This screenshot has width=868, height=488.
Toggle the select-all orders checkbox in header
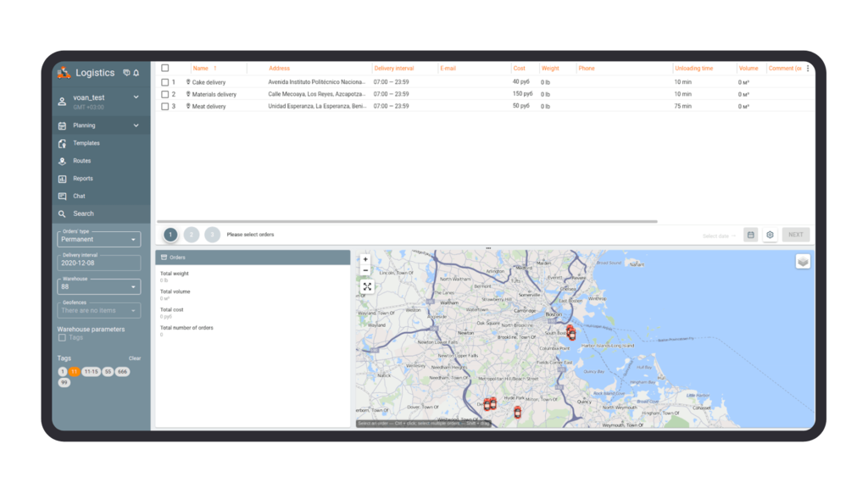tap(165, 68)
